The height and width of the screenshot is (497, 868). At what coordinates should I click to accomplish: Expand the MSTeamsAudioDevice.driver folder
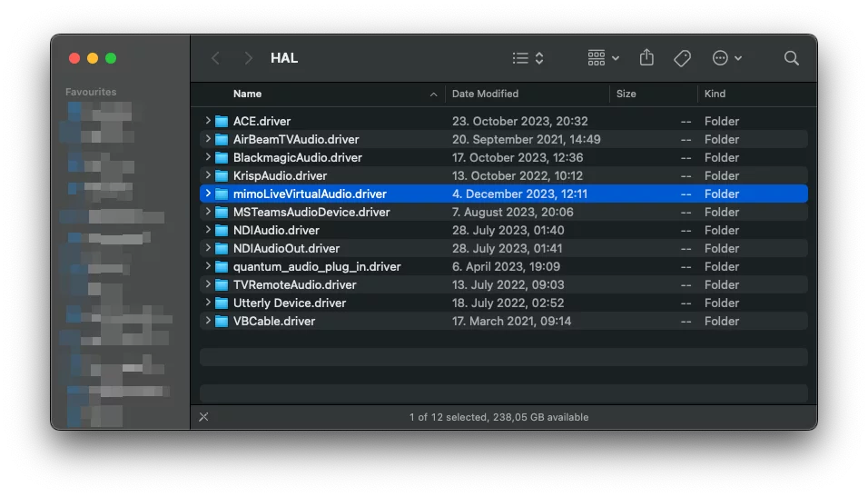click(x=208, y=212)
